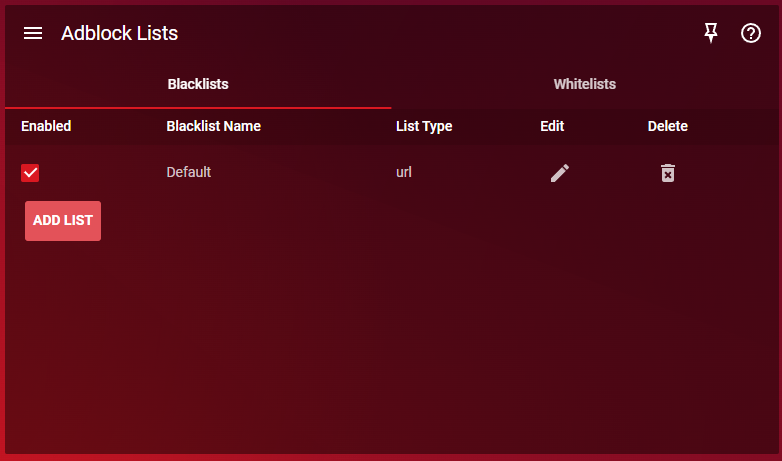Screen dimensions: 782x461
Task: Click the url list type cell
Action: [x=404, y=172]
